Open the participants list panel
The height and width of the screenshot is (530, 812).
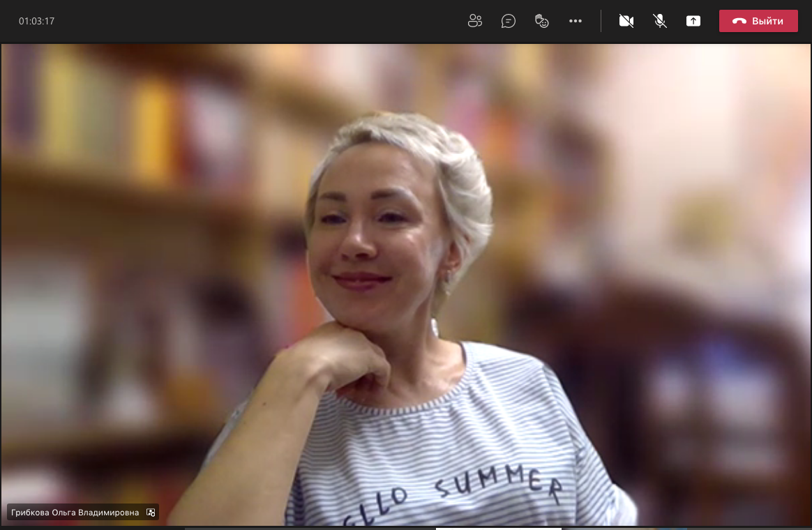(x=475, y=21)
